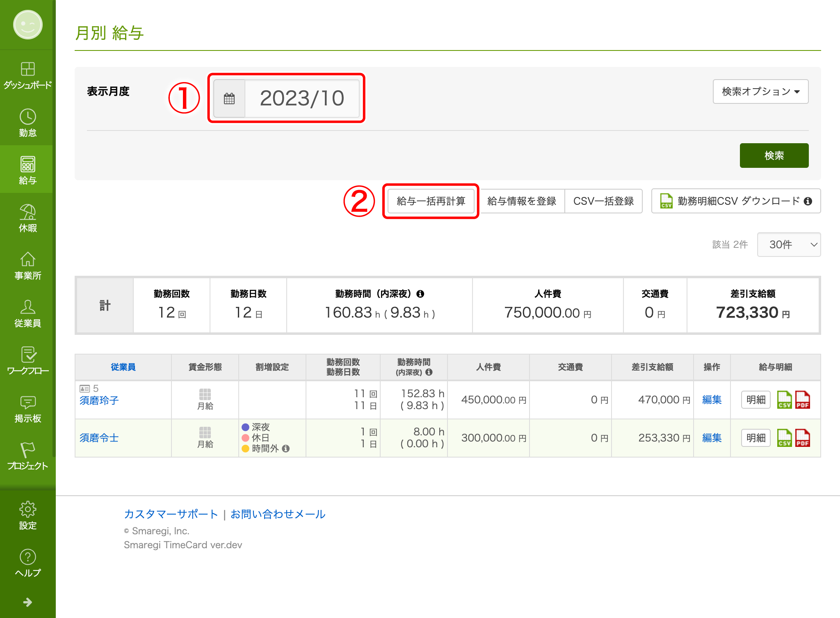Open employee link 須磨令士
840x618 pixels.
click(x=99, y=438)
